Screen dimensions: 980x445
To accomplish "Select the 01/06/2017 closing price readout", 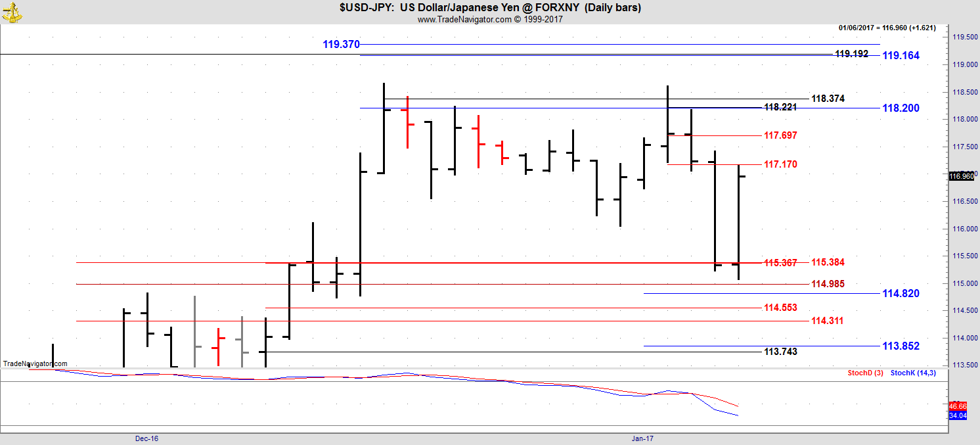I will click(887, 28).
